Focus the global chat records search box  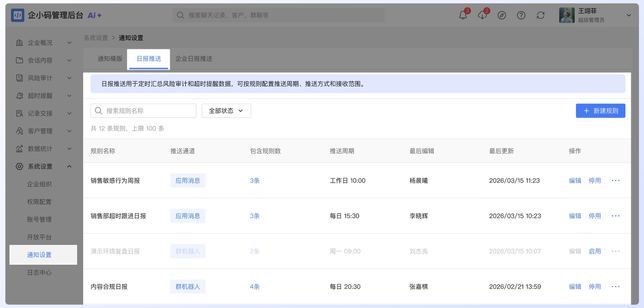click(x=278, y=15)
